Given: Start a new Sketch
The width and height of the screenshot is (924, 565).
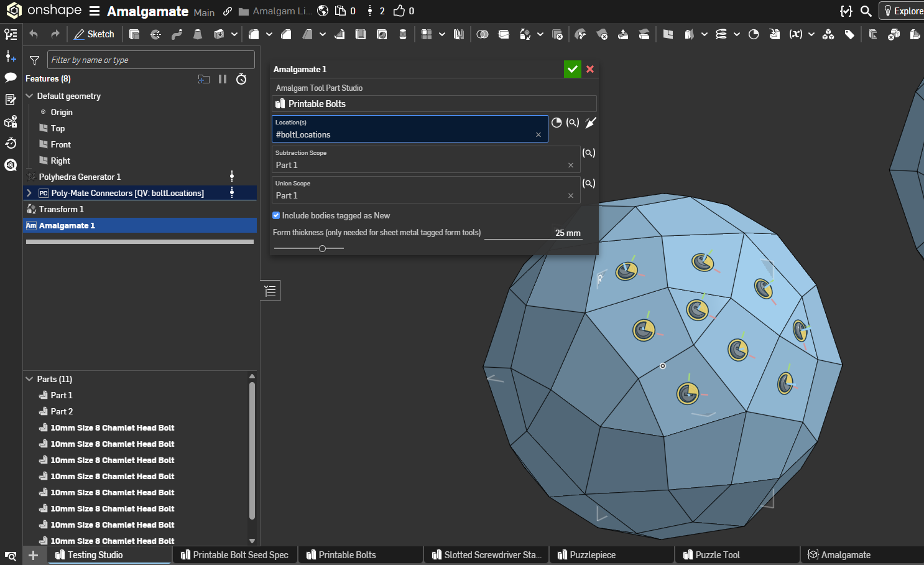Looking at the screenshot, I should (95, 34).
